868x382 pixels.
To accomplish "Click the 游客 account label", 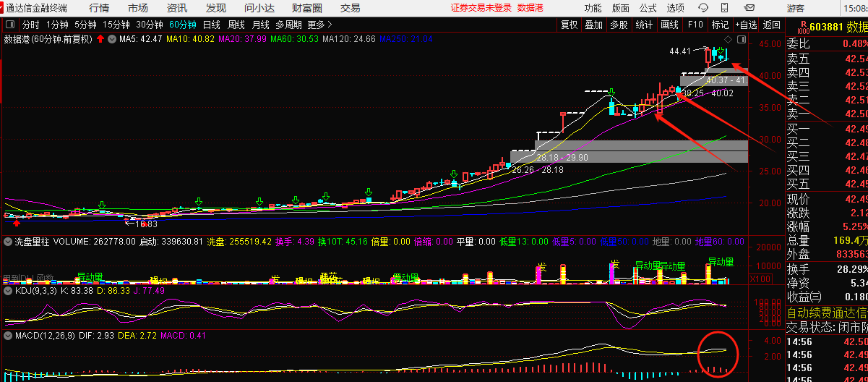I will 796,8.
